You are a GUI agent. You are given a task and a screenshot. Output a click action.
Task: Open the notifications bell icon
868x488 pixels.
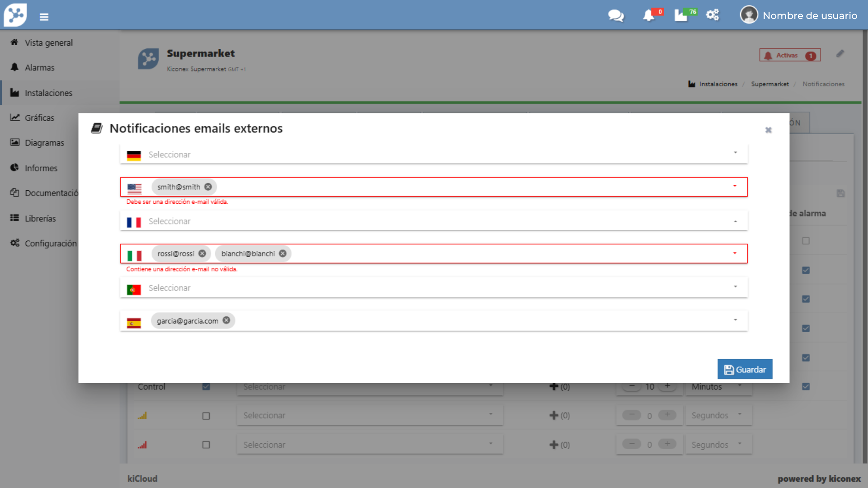click(649, 15)
